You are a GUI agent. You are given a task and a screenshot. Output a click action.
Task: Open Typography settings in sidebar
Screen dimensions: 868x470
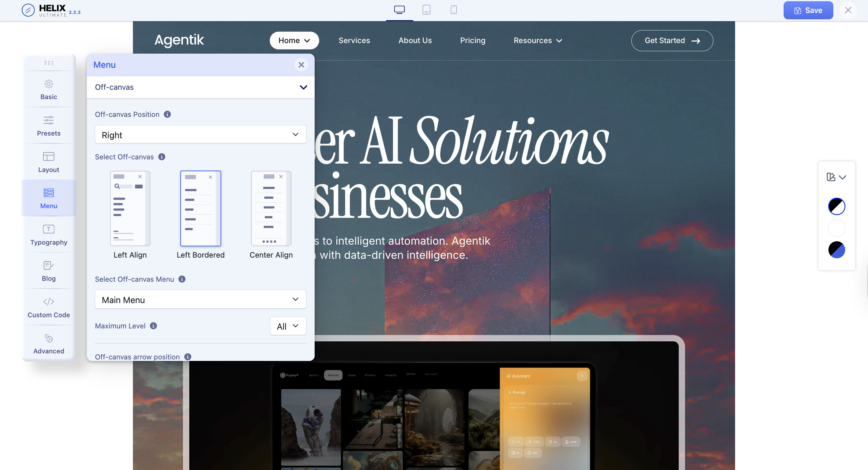(49, 235)
